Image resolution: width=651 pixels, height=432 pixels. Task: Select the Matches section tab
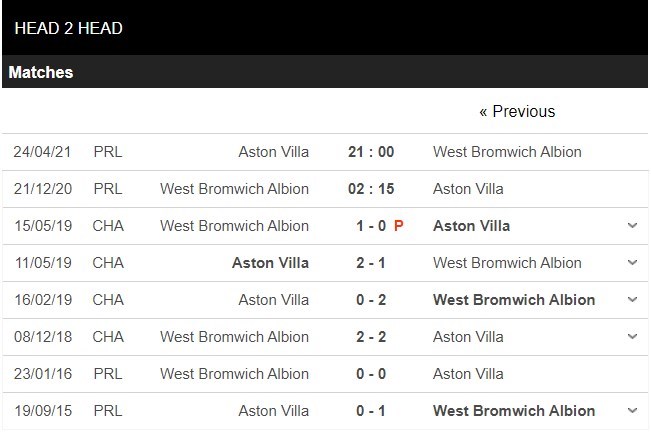click(x=41, y=73)
